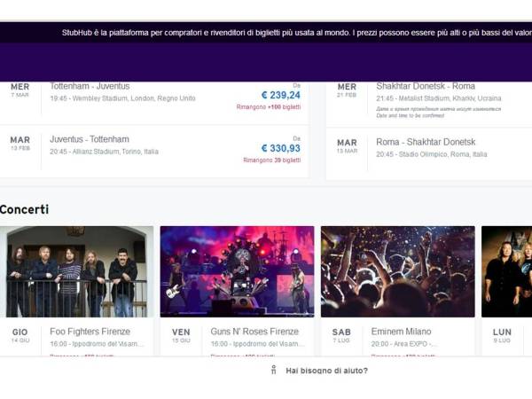Screen dimensions: 532x399
Task: Click the partially visible fourth concert image
Action: click(x=506, y=271)
